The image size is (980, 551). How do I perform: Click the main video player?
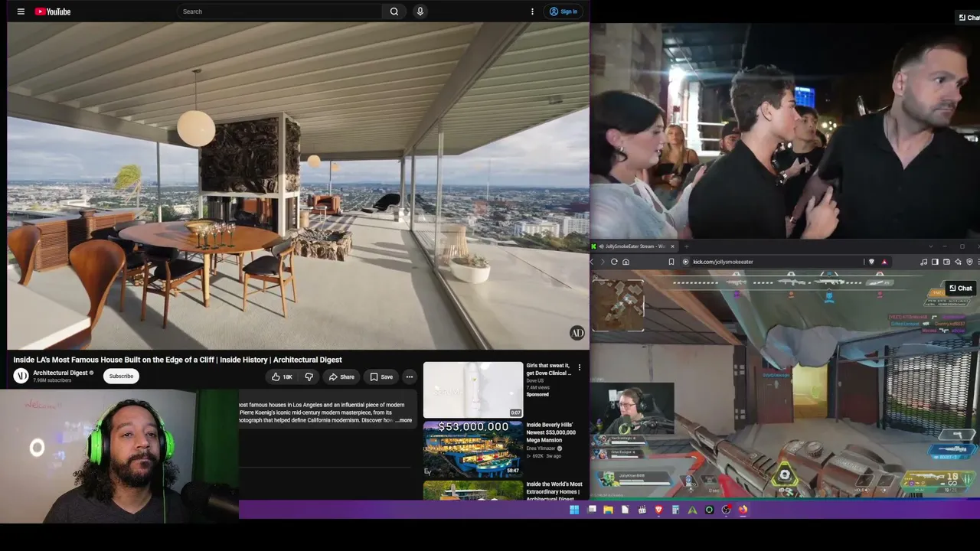click(x=299, y=186)
